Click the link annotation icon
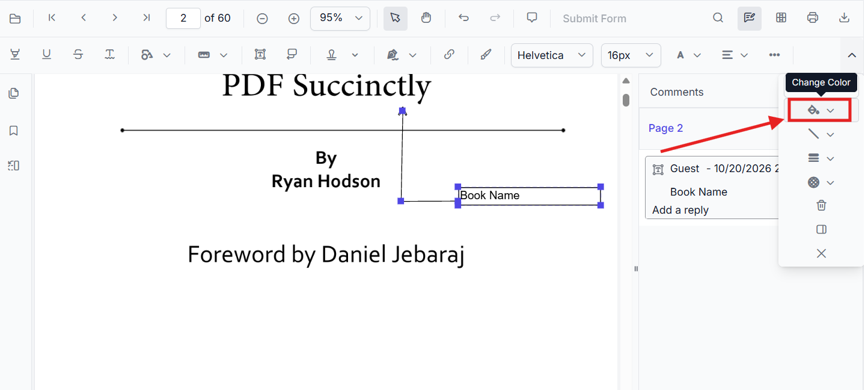The height and width of the screenshot is (390, 868). point(449,55)
